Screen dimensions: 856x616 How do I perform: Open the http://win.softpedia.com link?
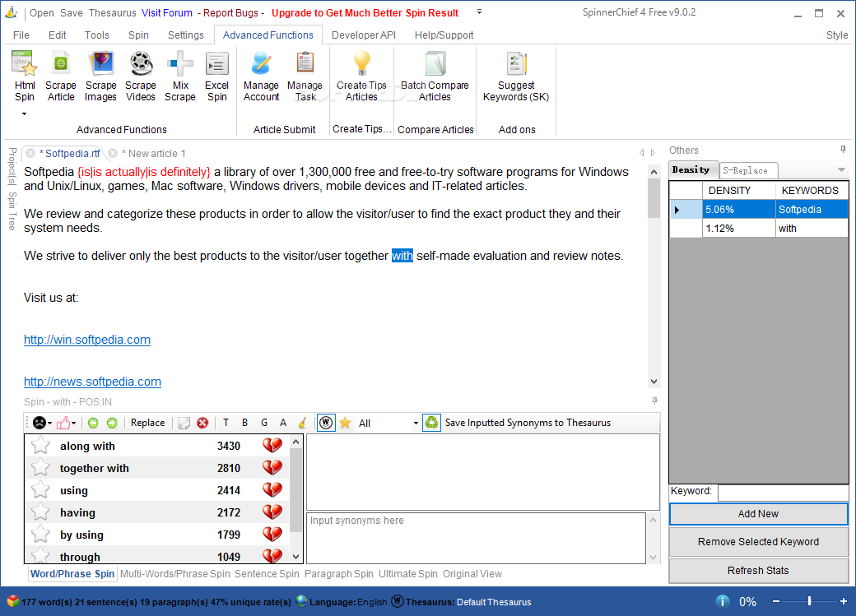point(87,340)
